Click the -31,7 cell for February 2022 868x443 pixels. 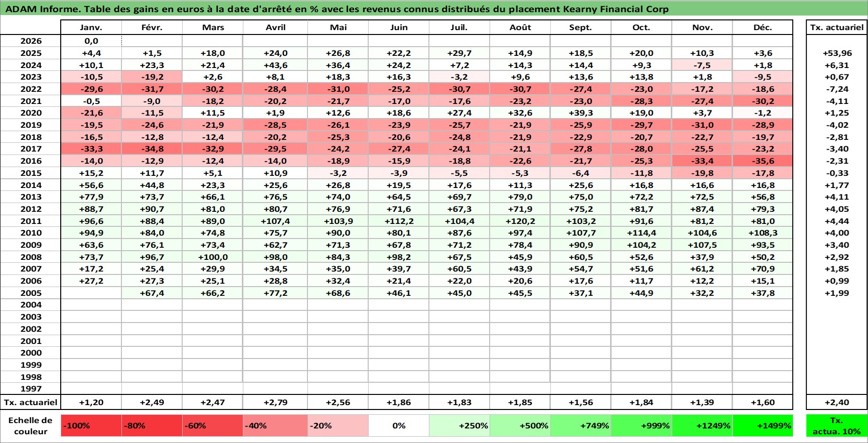[x=152, y=89]
